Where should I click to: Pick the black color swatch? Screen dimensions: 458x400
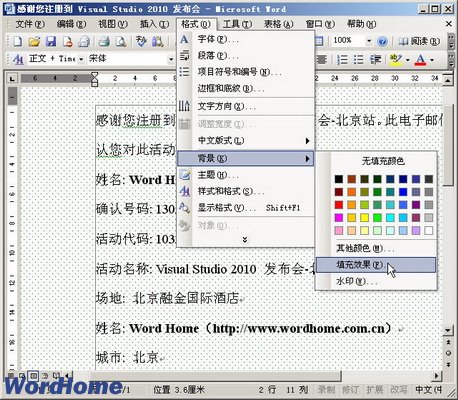(339, 179)
